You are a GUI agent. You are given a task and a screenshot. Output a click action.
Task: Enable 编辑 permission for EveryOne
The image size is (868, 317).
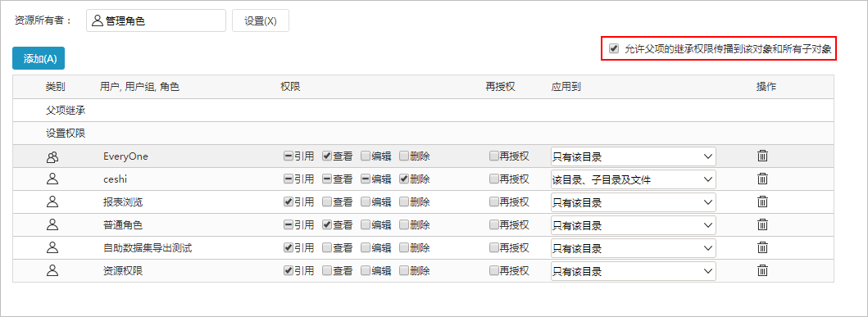366,156
